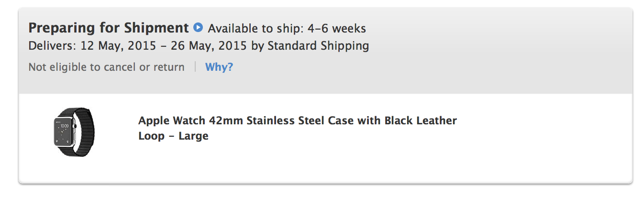644x197 pixels.
Task: Click "Not eligible to cancel or return" notice
Action: (x=106, y=67)
